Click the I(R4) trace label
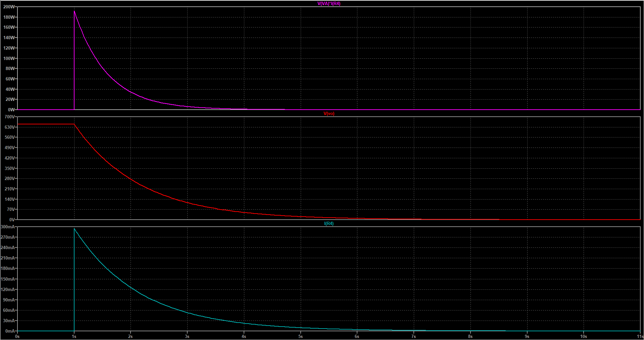 pyautogui.click(x=329, y=224)
